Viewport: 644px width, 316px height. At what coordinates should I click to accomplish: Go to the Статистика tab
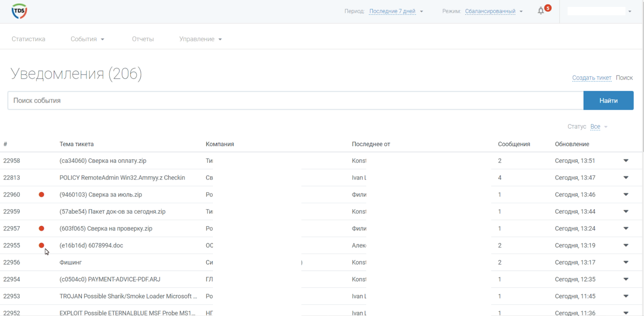coord(28,39)
